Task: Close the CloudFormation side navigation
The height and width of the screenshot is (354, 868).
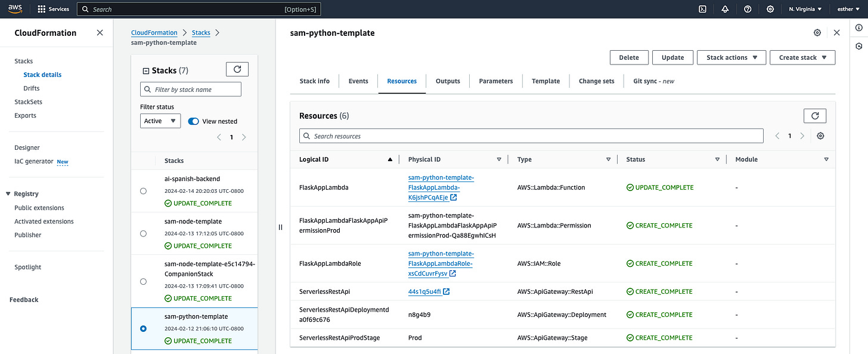Action: (x=100, y=33)
